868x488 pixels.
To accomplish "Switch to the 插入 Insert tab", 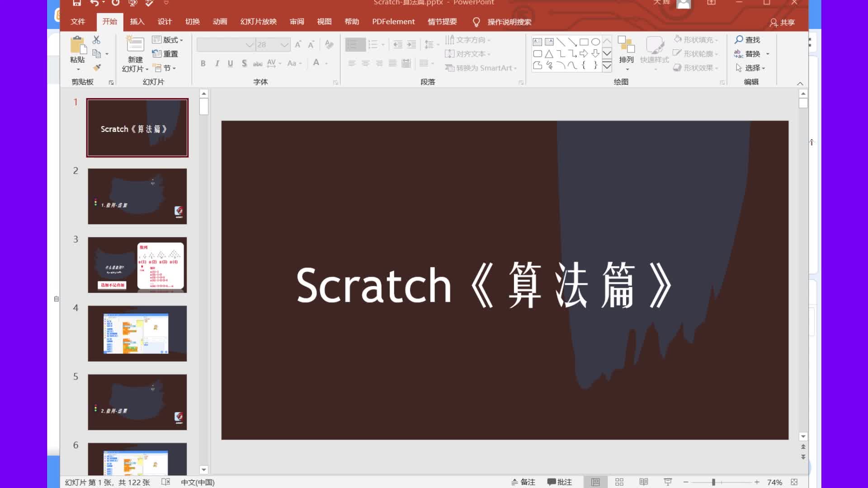I will tap(137, 22).
